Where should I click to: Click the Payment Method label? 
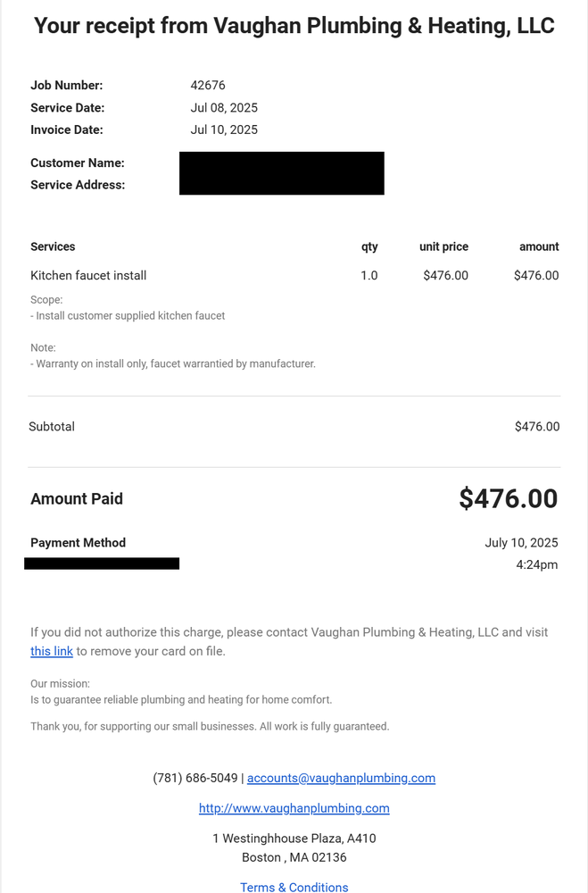pyautogui.click(x=78, y=543)
